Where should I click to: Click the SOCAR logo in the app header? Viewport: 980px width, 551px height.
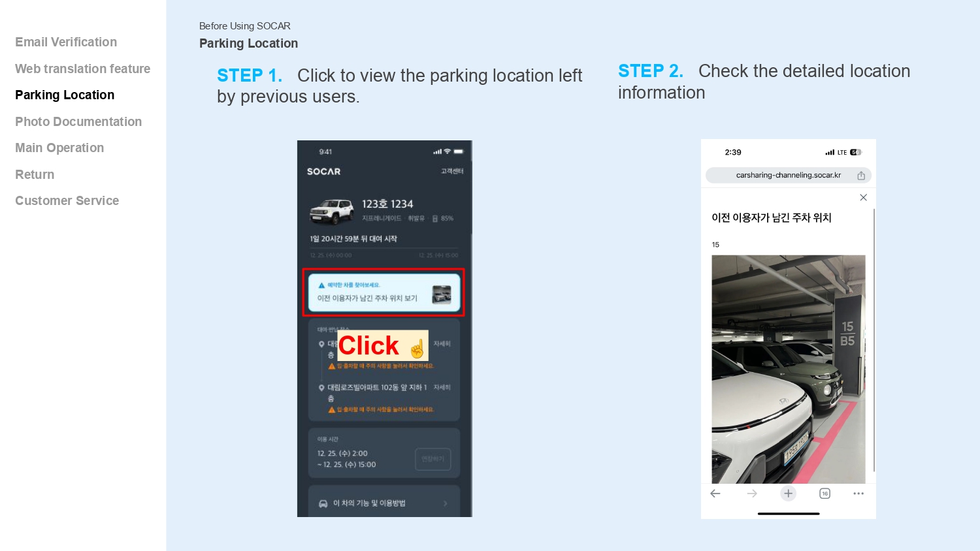[x=324, y=171]
